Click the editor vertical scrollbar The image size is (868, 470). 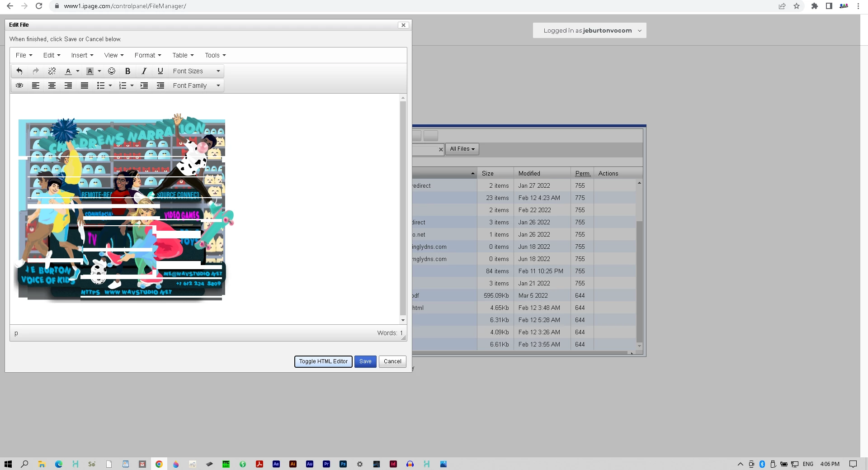click(x=403, y=208)
